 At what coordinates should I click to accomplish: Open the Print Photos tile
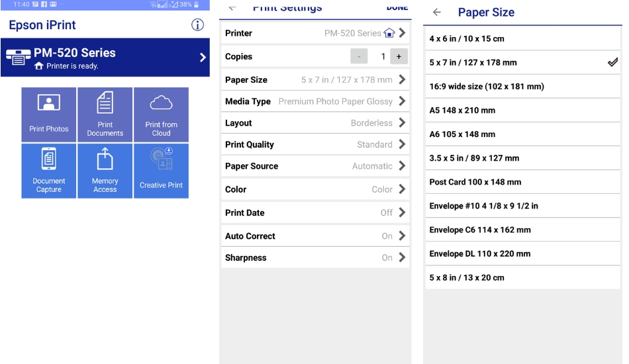(x=48, y=114)
